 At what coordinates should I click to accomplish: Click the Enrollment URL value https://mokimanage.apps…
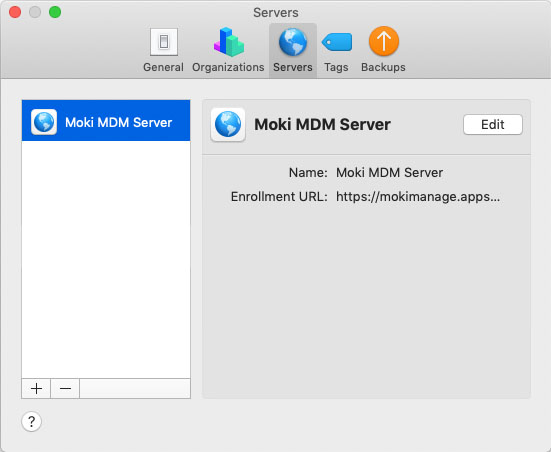coord(418,196)
